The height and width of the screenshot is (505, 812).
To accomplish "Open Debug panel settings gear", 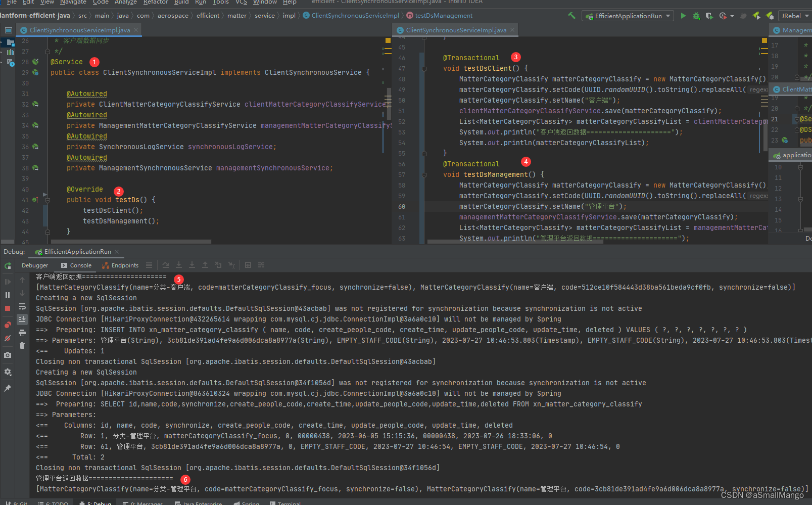I will pyautogui.click(x=8, y=372).
